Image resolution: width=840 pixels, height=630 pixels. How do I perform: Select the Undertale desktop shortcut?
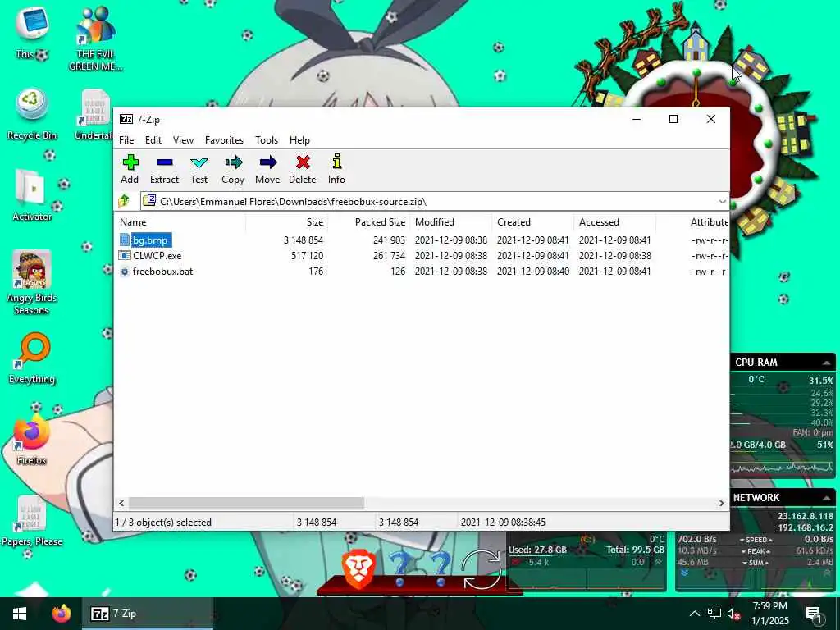pyautogui.click(x=95, y=114)
